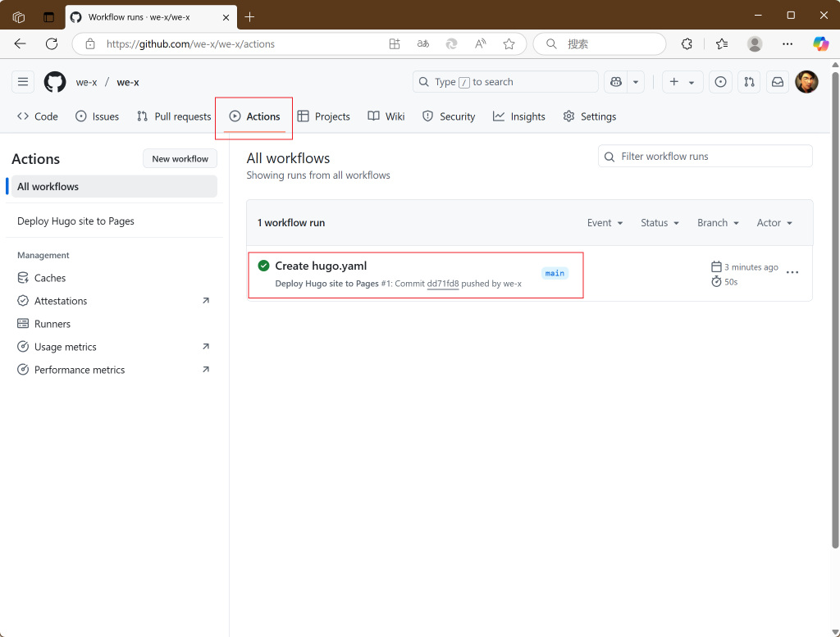Click the green success check on Create hugo.yaml

pyautogui.click(x=263, y=266)
